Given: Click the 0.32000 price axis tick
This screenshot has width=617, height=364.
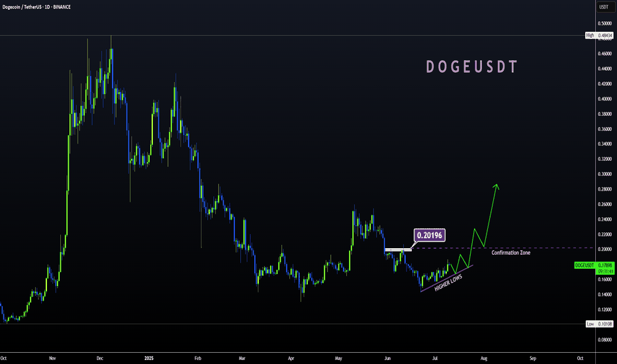Looking at the screenshot, I should [605, 159].
